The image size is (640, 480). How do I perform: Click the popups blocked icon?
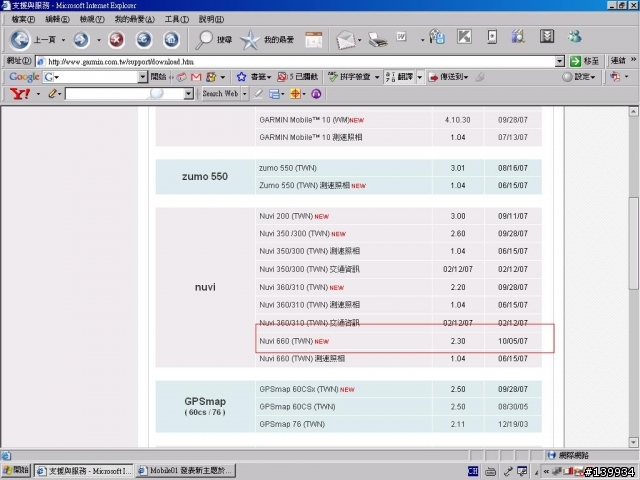pyautogui.click(x=282, y=77)
